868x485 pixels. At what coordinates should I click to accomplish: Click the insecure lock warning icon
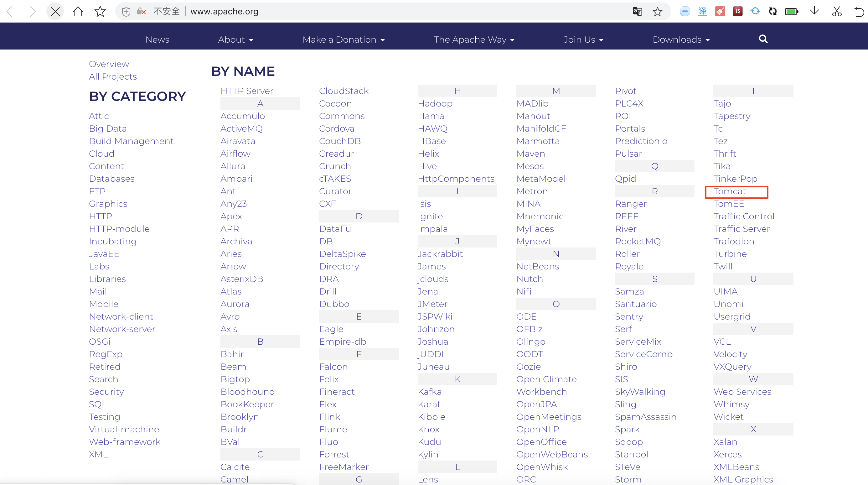click(142, 12)
